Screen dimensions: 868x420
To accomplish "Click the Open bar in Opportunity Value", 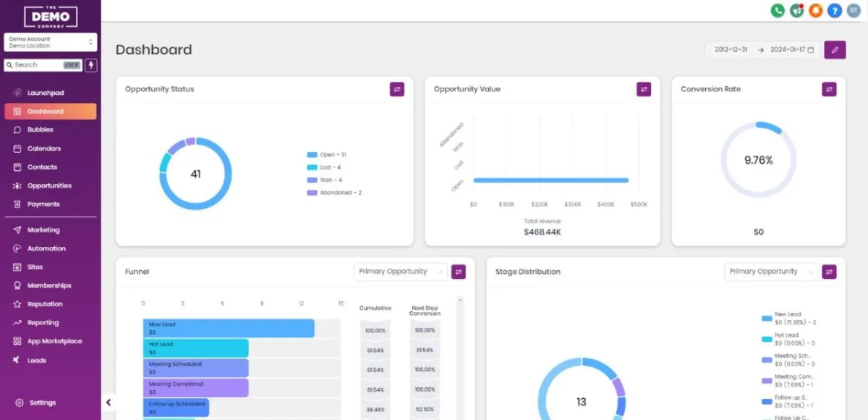I will pyautogui.click(x=551, y=180).
